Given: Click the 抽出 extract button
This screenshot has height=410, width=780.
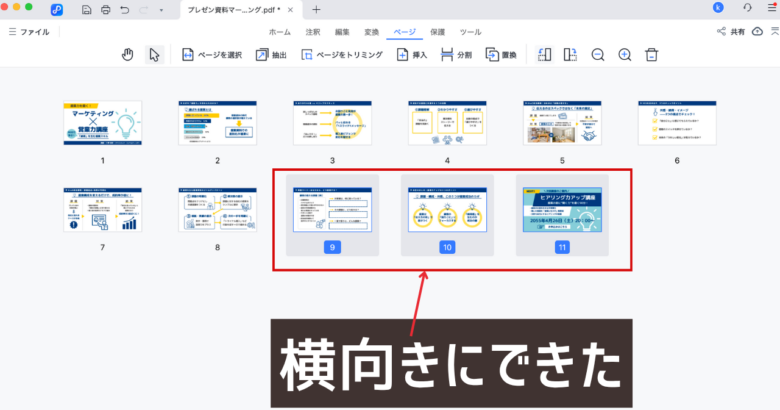Looking at the screenshot, I should click(x=270, y=55).
